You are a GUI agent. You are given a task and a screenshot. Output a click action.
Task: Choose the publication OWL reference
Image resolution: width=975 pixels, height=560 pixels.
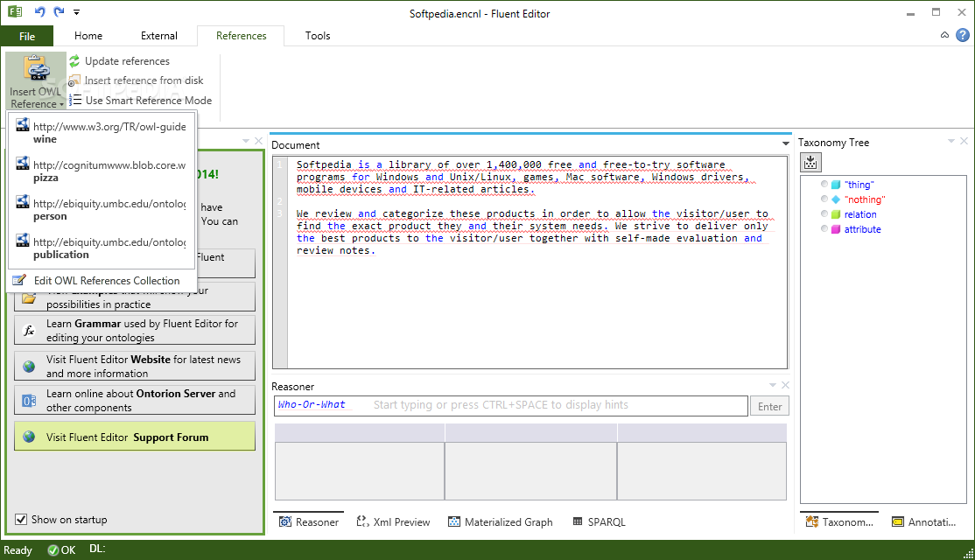(x=102, y=248)
